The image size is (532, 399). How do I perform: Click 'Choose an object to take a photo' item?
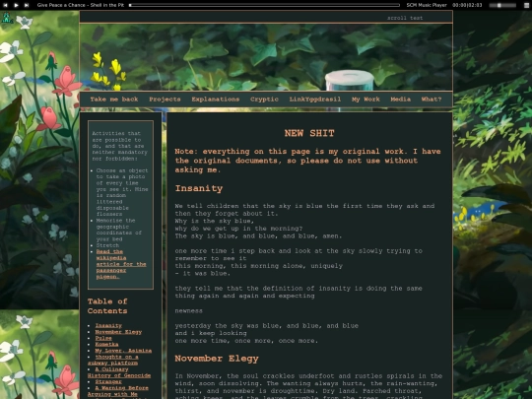click(122, 192)
